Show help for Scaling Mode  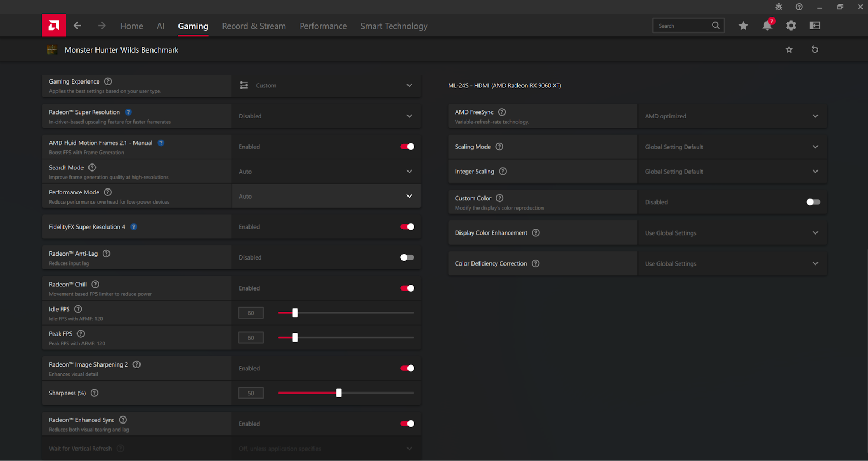(x=500, y=147)
